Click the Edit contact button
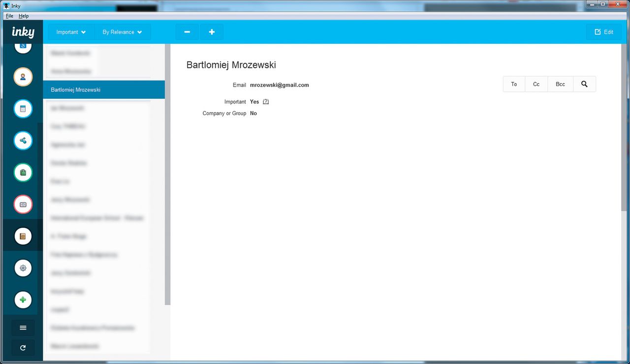The width and height of the screenshot is (630, 364). [604, 32]
